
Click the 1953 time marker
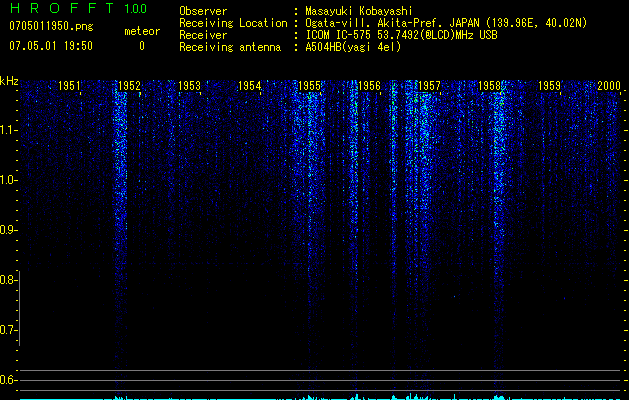click(x=189, y=85)
